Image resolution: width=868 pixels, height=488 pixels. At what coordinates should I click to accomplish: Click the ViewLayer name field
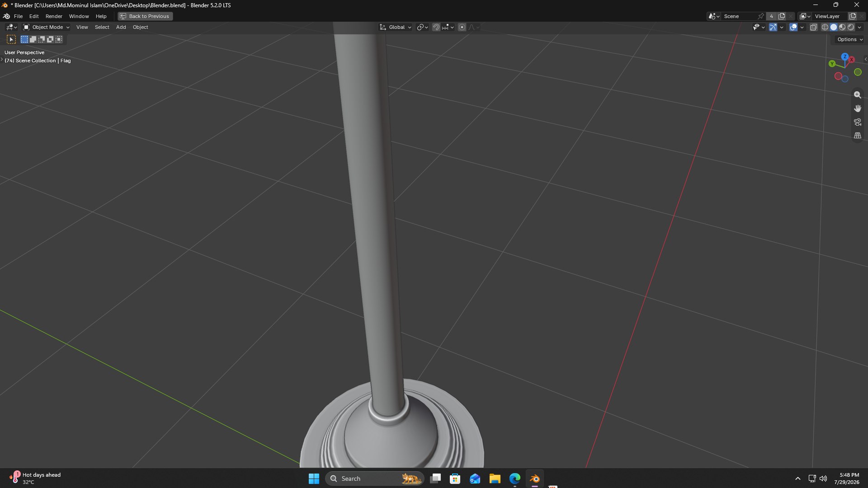click(x=830, y=16)
